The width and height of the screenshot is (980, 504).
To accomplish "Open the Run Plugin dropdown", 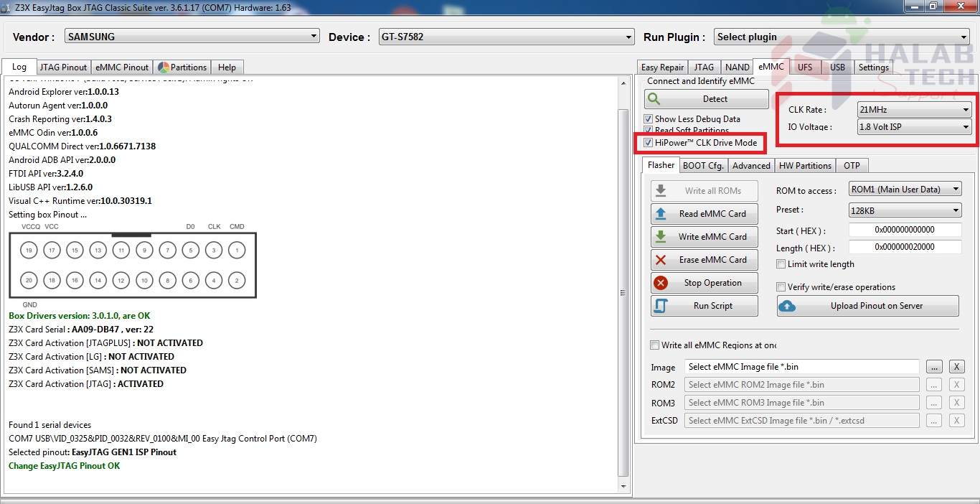I will tap(842, 37).
